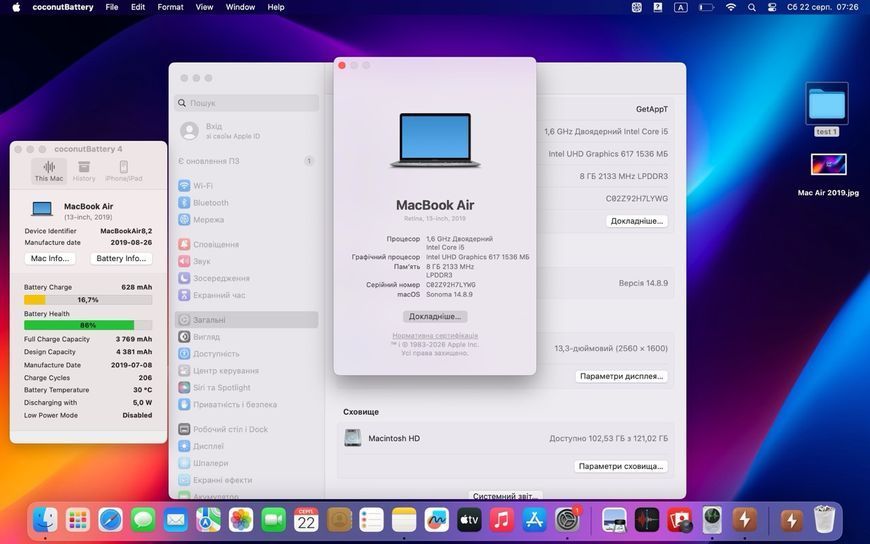
Task: Open the File menu
Action: [x=112, y=7]
